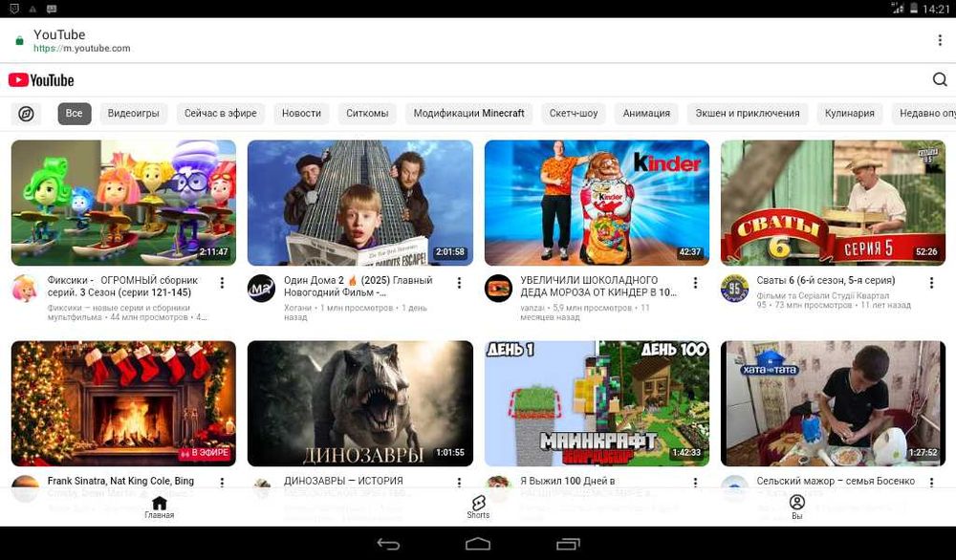Click the YouTube logo

pyautogui.click(x=41, y=80)
